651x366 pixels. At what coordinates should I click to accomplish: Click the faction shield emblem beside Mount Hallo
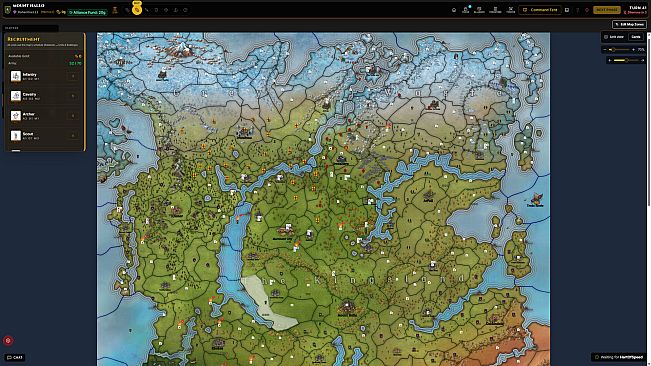click(x=7, y=10)
